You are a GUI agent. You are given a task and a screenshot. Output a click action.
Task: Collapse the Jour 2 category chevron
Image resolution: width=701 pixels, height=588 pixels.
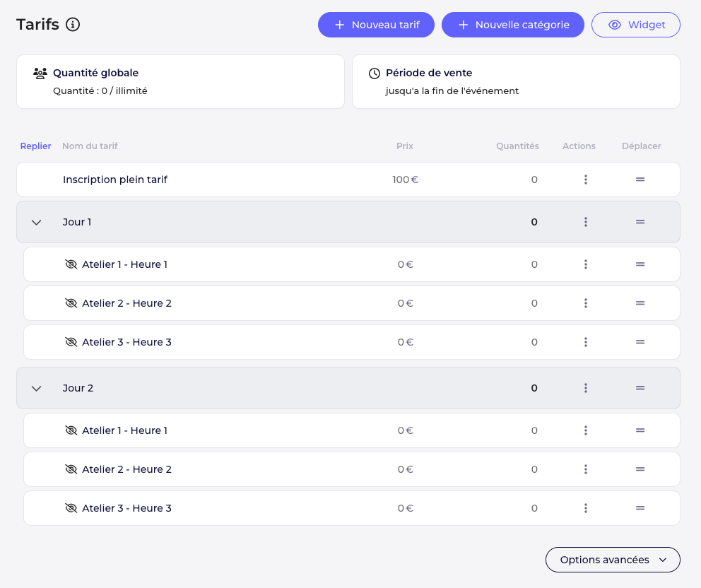point(37,388)
